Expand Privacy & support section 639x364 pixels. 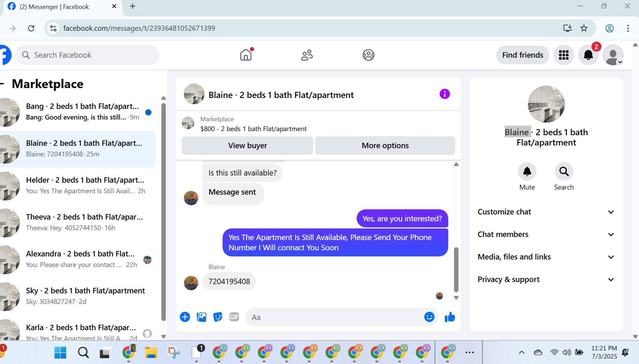[546, 279]
